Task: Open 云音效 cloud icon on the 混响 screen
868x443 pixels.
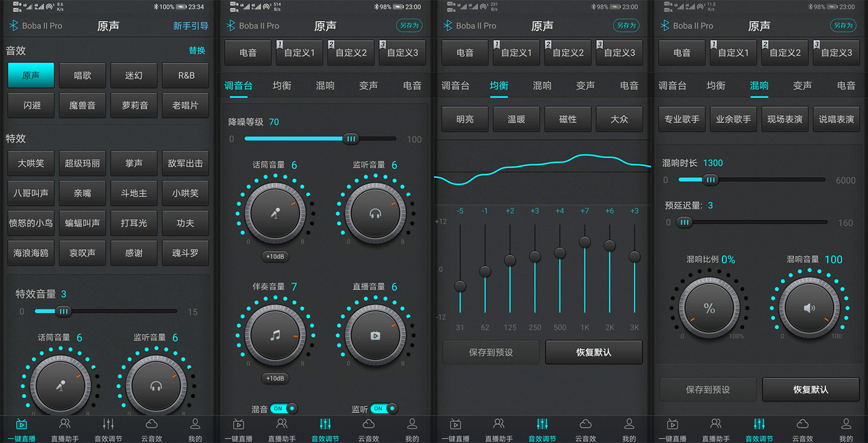Action: click(x=803, y=425)
